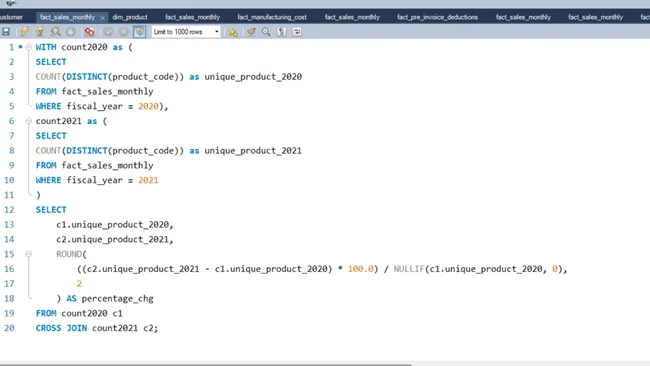Click fact_sales_monthly table name on line 9

pos(107,165)
